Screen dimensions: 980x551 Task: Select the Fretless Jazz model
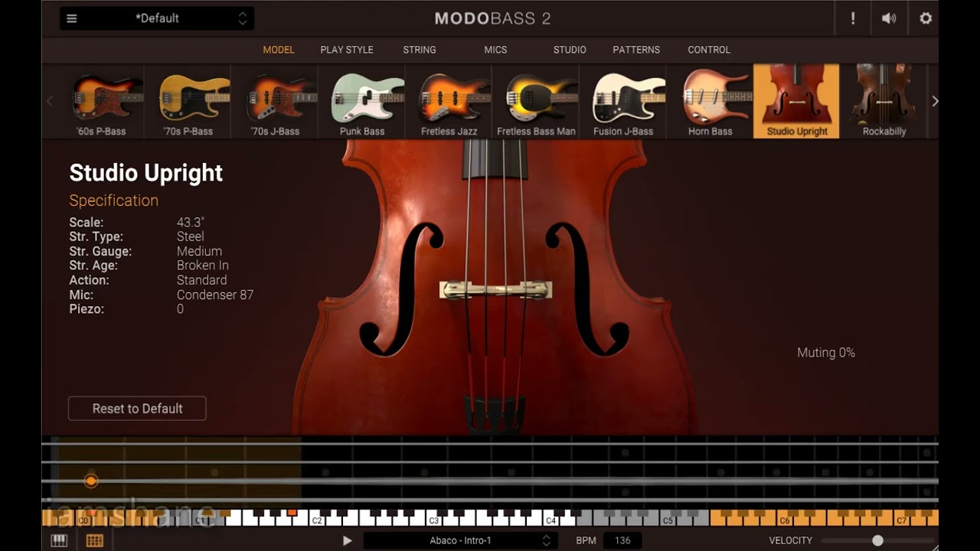(x=449, y=101)
